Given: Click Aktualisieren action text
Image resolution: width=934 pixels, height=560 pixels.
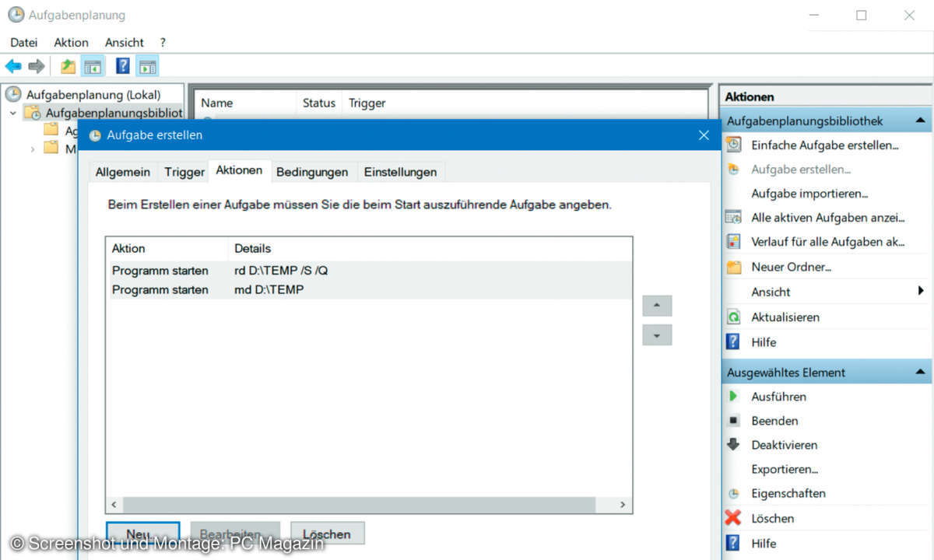Looking at the screenshot, I should 785,317.
